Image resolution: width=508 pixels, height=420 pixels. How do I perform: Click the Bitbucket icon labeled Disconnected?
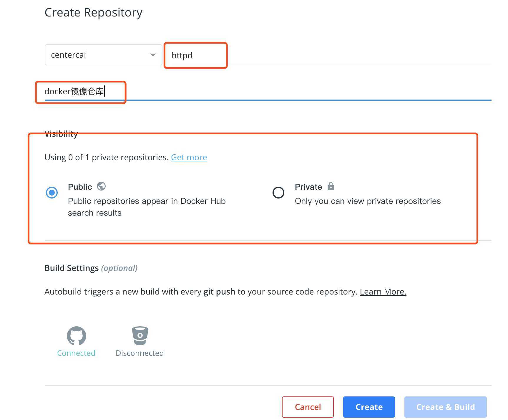[x=140, y=335]
